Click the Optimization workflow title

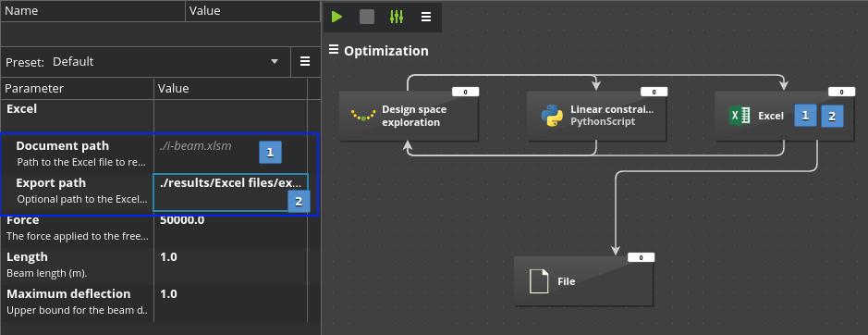[386, 51]
